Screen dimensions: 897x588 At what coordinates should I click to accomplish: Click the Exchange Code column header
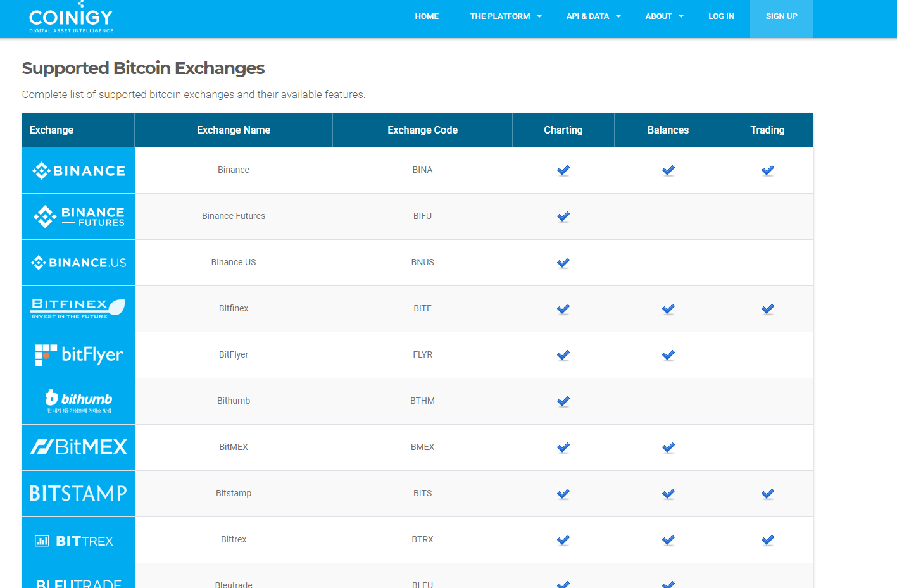pyautogui.click(x=423, y=130)
